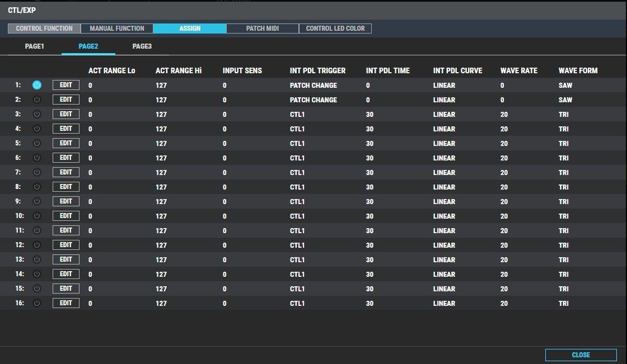The height and width of the screenshot is (364, 627).
Task: Activate assign 12 power icon
Action: (37, 245)
